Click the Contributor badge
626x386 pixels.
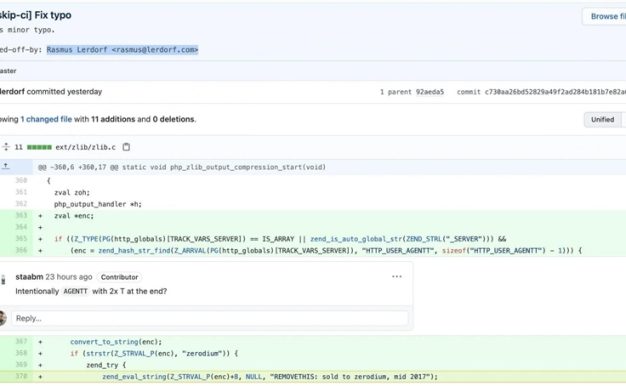tap(119, 277)
